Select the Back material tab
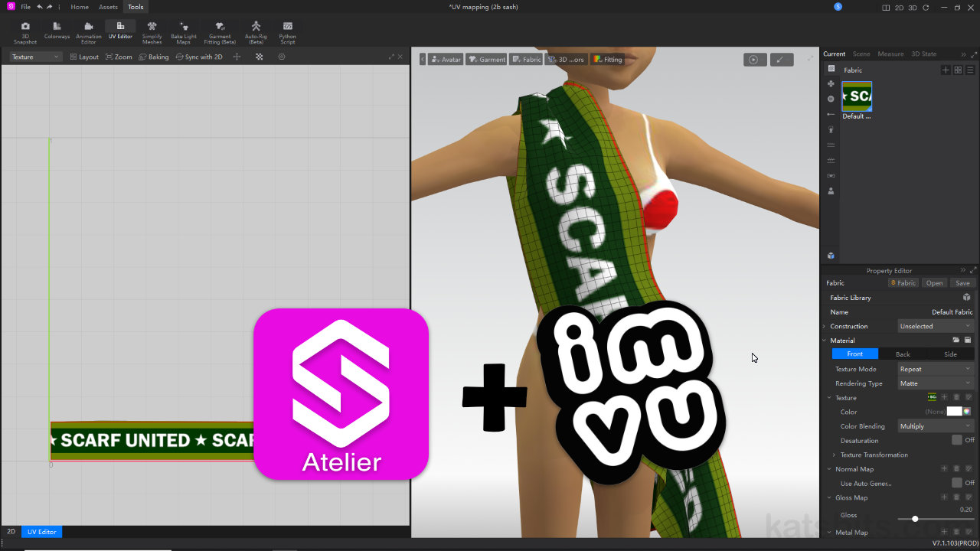 pos(903,354)
